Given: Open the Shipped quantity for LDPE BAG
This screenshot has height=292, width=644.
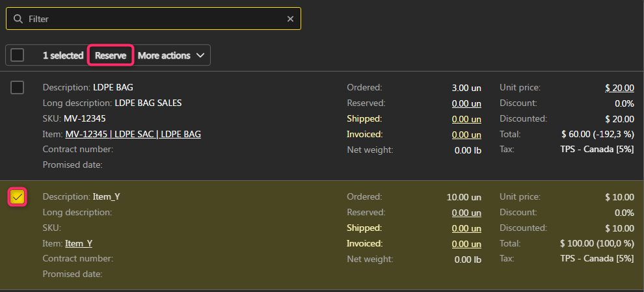Looking at the screenshot, I should tap(466, 118).
